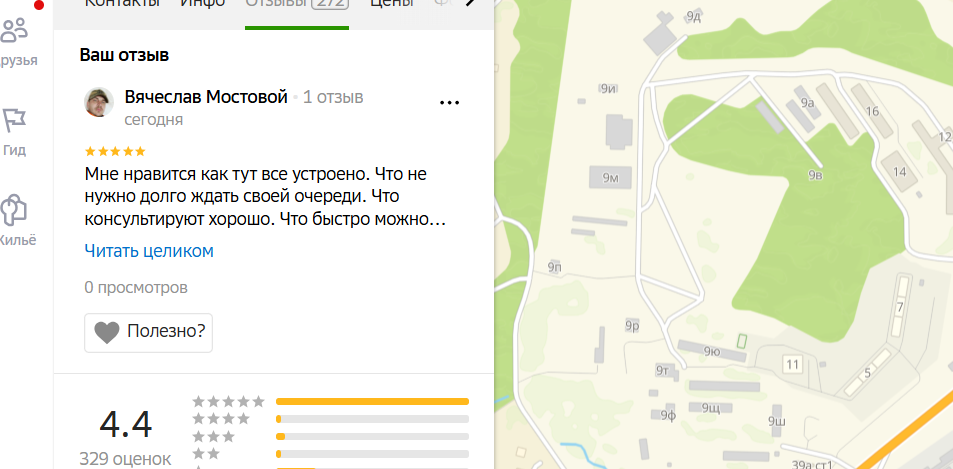The width and height of the screenshot is (953, 469).
Task: Click building 16 on the map
Action: point(872,111)
